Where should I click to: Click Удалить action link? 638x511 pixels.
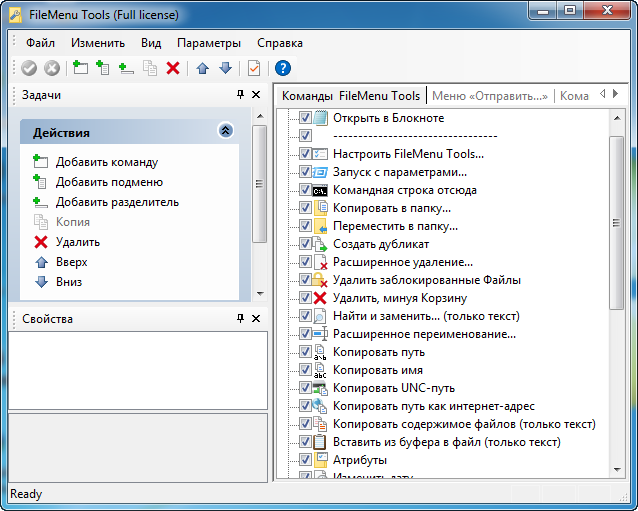[78, 242]
